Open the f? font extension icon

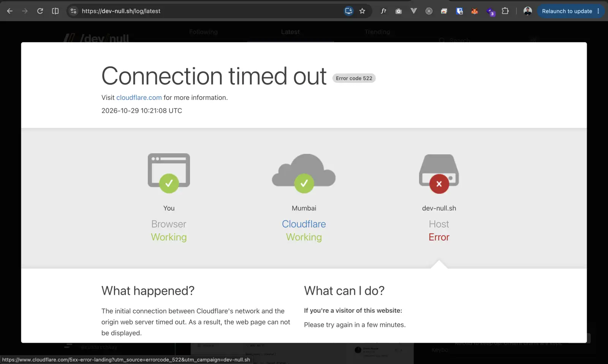[383, 11]
